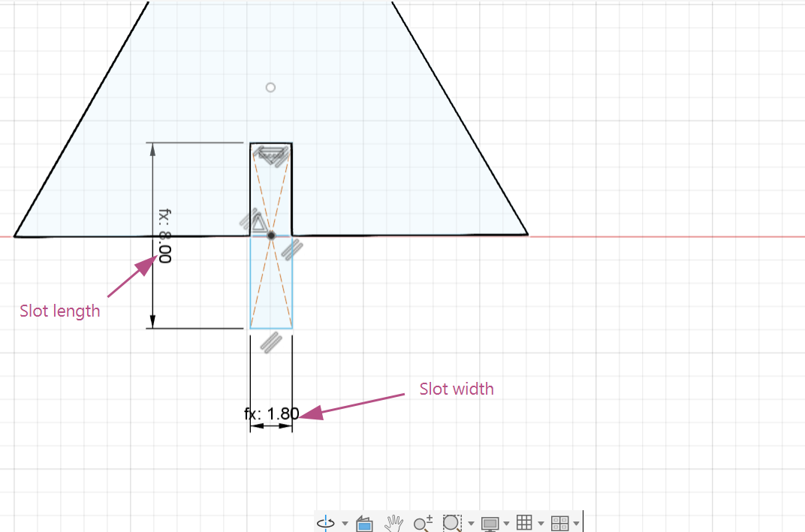The width and height of the screenshot is (805, 532).
Task: Open the Grid and Snaps dropdown arrow
Action: [x=541, y=524]
